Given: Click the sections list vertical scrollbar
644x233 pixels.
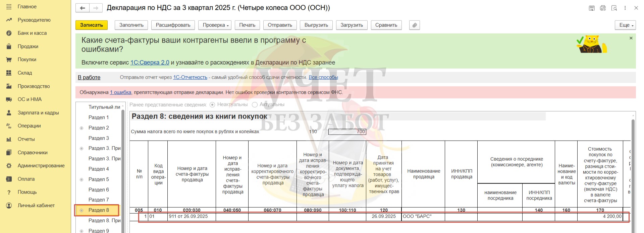Looking at the screenshot, I should click(x=123, y=167).
